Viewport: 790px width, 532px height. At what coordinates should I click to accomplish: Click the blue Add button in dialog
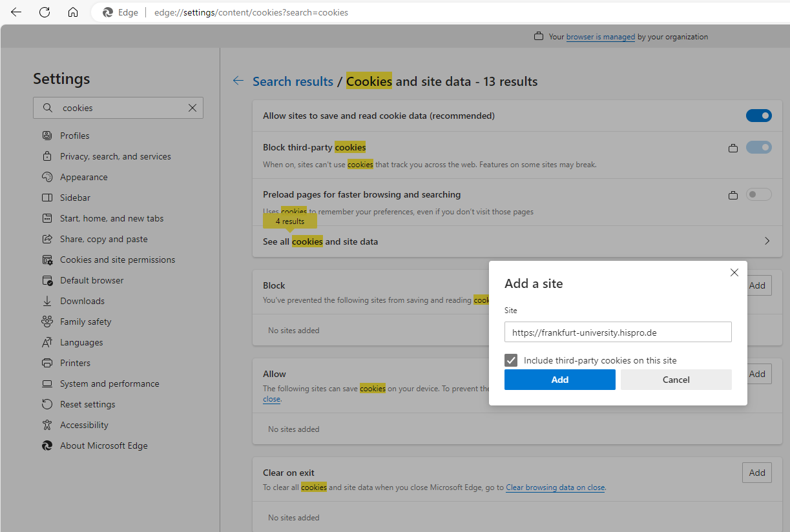coord(559,380)
